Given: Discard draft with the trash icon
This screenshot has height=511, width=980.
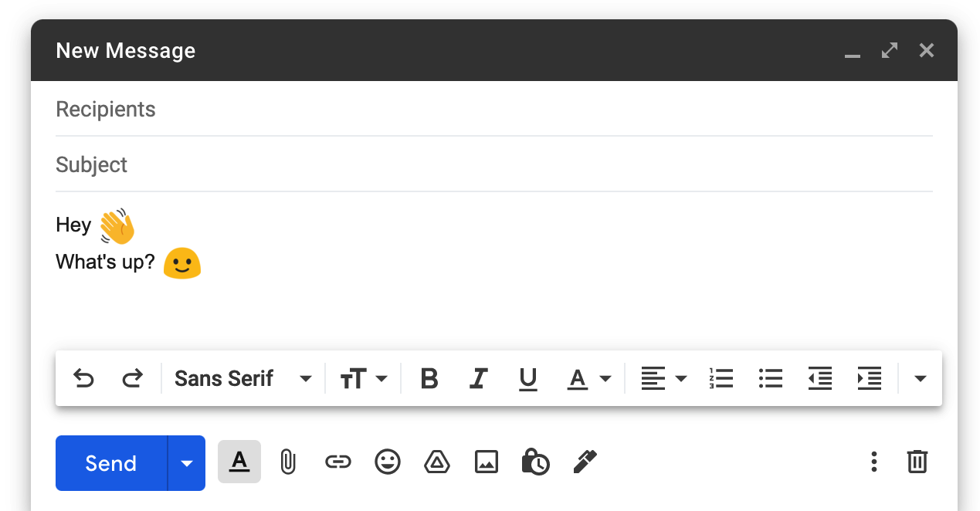Looking at the screenshot, I should 917,462.
